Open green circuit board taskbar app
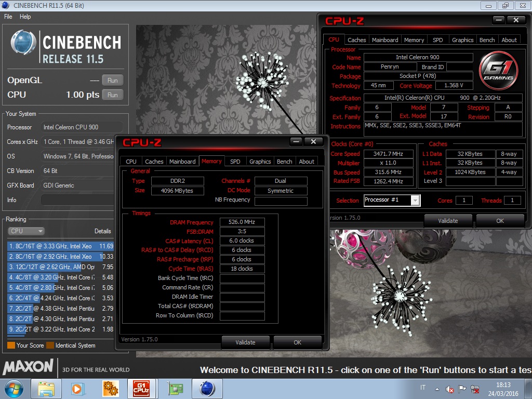This screenshot has width=532, height=399. coord(175,389)
